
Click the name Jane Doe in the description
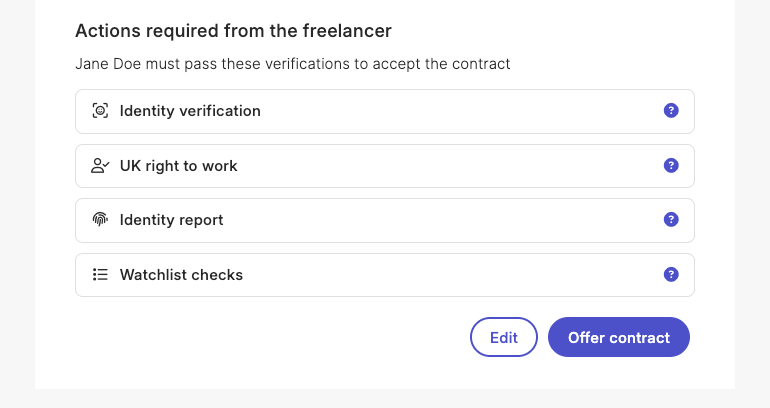108,64
